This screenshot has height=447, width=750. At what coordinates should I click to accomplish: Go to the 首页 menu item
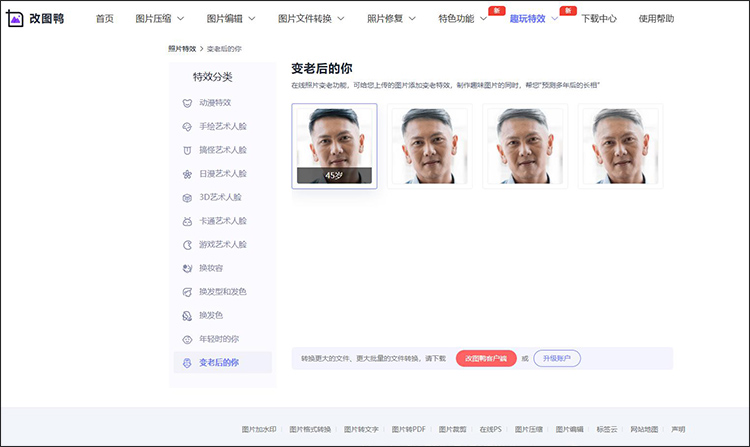[x=104, y=19]
